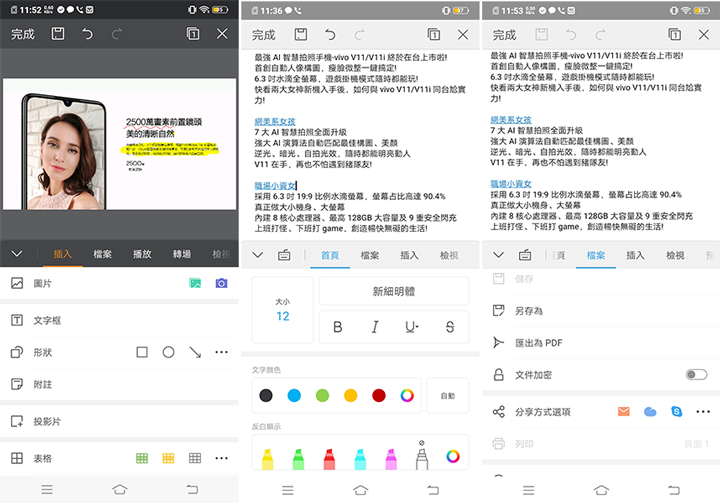Save the document in the middle screen
Viewport: 720px width, 503px height.
(x=301, y=34)
